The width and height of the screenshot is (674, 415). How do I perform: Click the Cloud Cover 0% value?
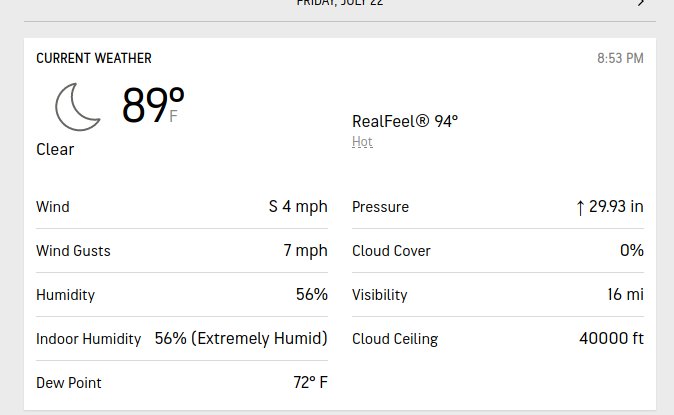coord(632,250)
